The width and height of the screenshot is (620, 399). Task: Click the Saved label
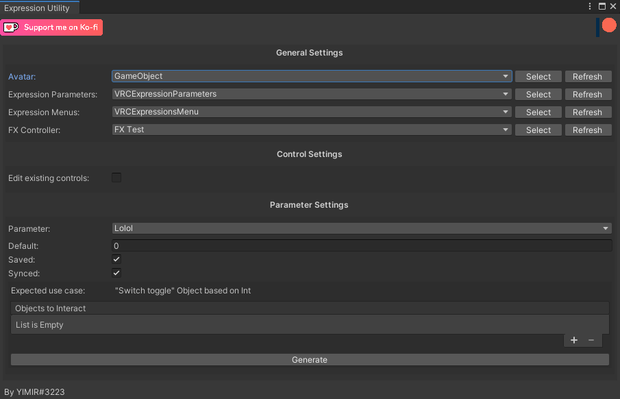(22, 260)
